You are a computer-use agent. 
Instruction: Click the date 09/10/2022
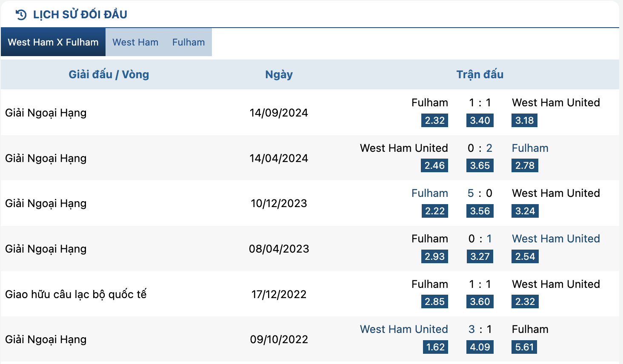pyautogui.click(x=279, y=339)
